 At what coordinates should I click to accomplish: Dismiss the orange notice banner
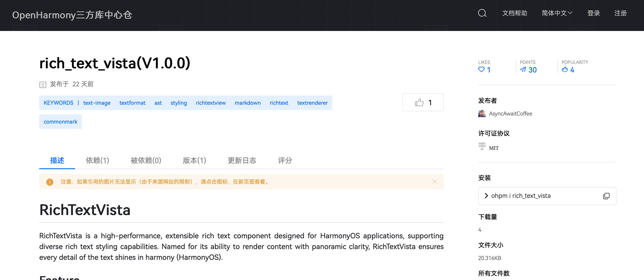click(435, 182)
